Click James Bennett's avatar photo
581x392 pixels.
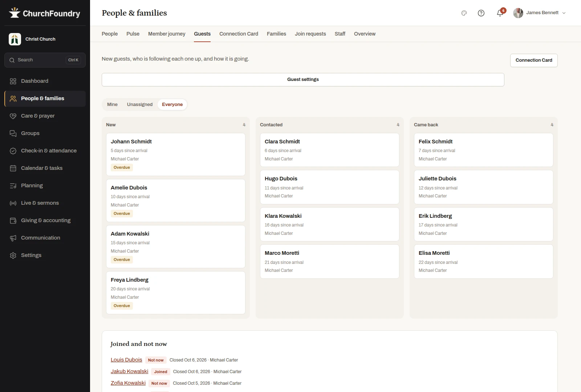518,13
